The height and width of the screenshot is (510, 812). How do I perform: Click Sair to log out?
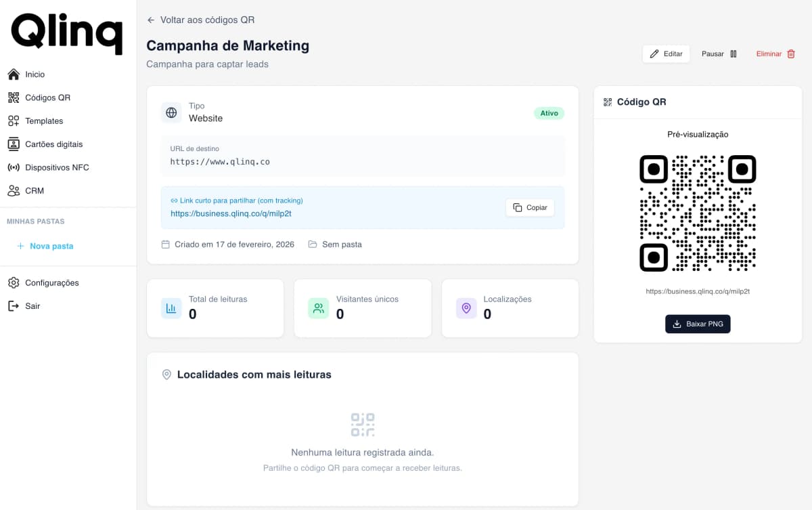click(x=33, y=305)
